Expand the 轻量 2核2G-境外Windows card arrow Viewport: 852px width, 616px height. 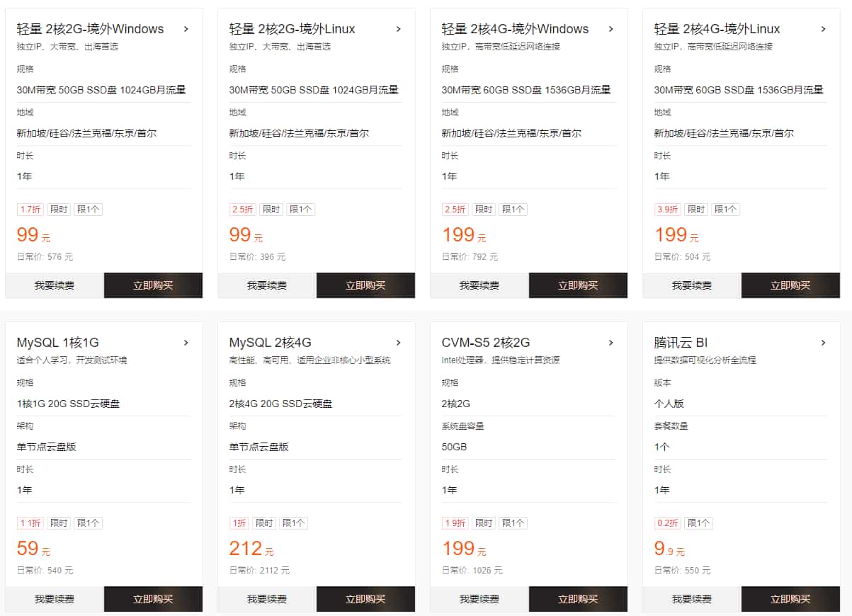[186, 29]
